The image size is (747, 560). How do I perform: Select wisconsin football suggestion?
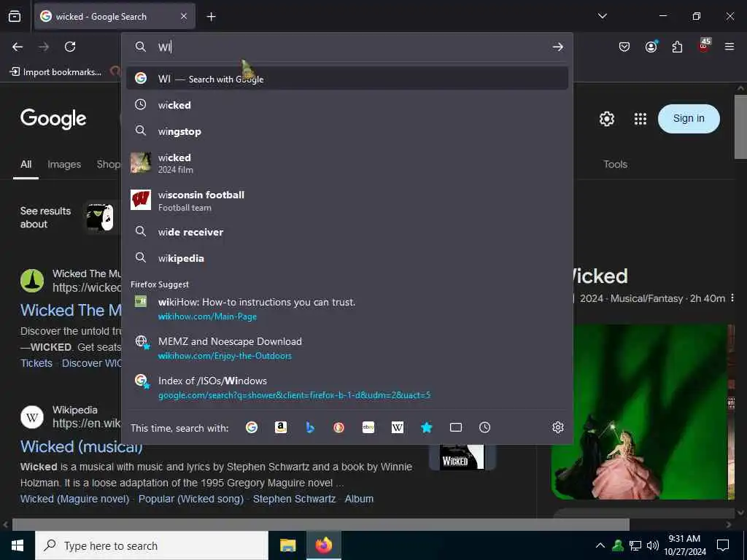pos(347,200)
